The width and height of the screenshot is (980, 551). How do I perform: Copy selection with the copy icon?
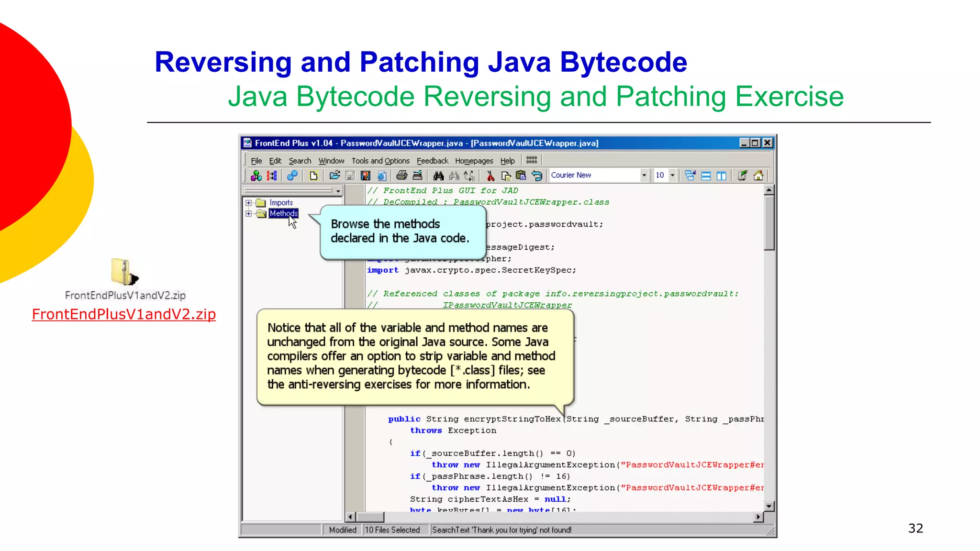[506, 176]
